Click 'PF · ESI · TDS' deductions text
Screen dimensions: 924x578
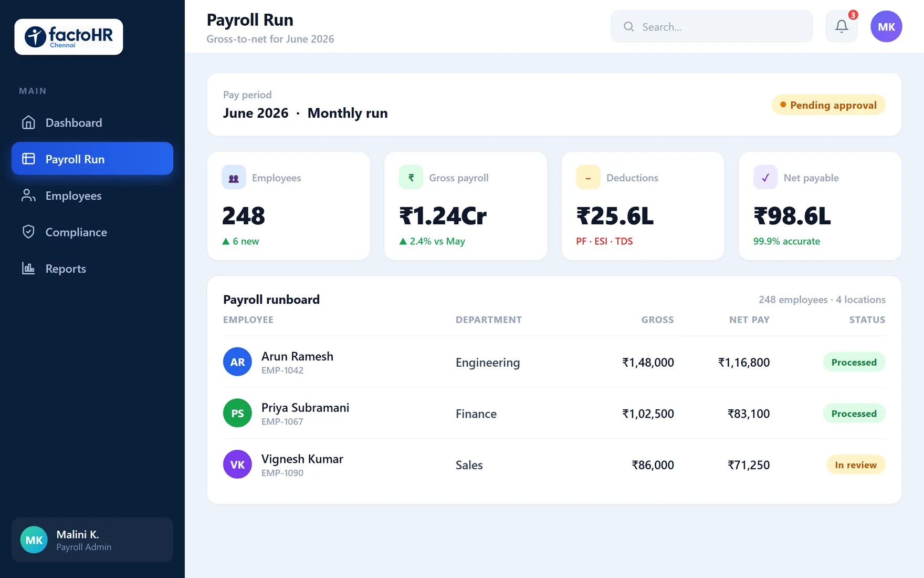604,241
